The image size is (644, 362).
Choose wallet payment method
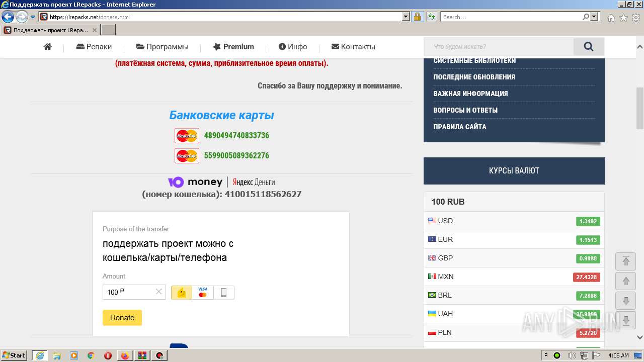coord(182,293)
